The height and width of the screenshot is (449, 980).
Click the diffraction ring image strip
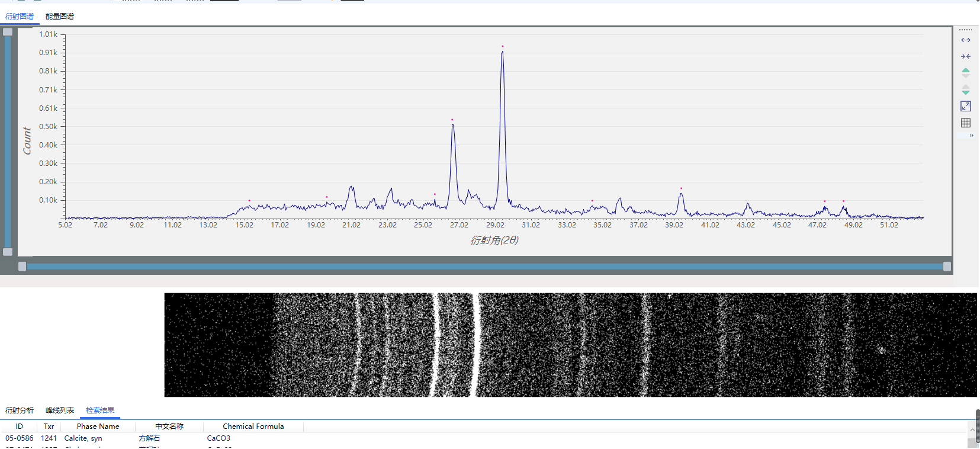point(570,345)
